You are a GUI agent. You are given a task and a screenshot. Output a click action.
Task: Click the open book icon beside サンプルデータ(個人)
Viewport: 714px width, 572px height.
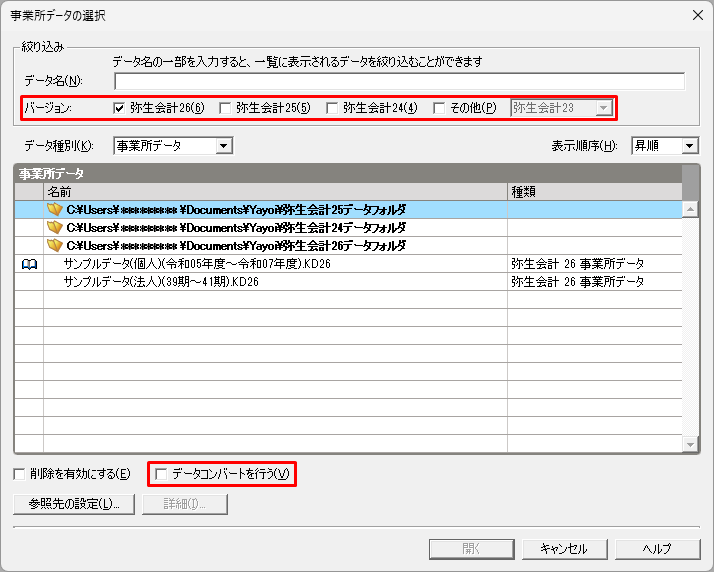[x=29, y=264]
